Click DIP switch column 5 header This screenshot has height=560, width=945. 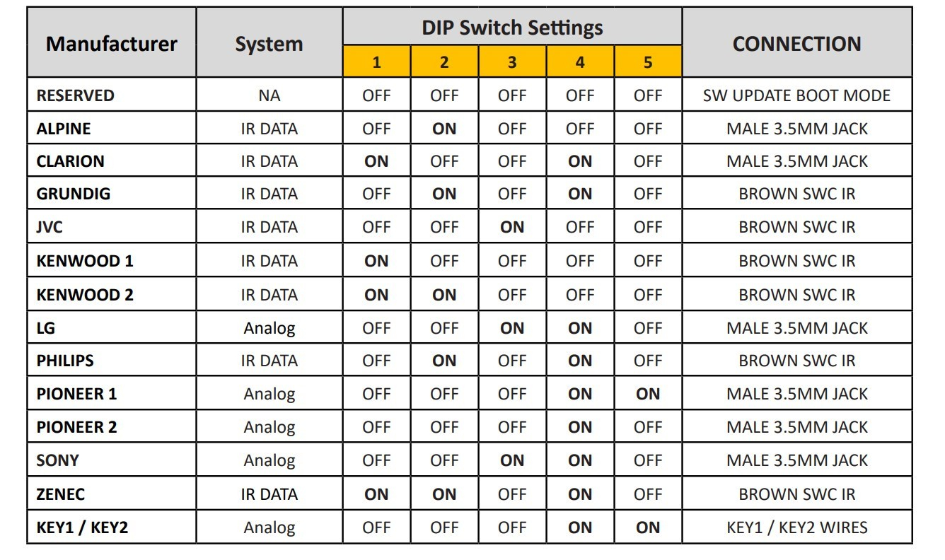(x=648, y=62)
